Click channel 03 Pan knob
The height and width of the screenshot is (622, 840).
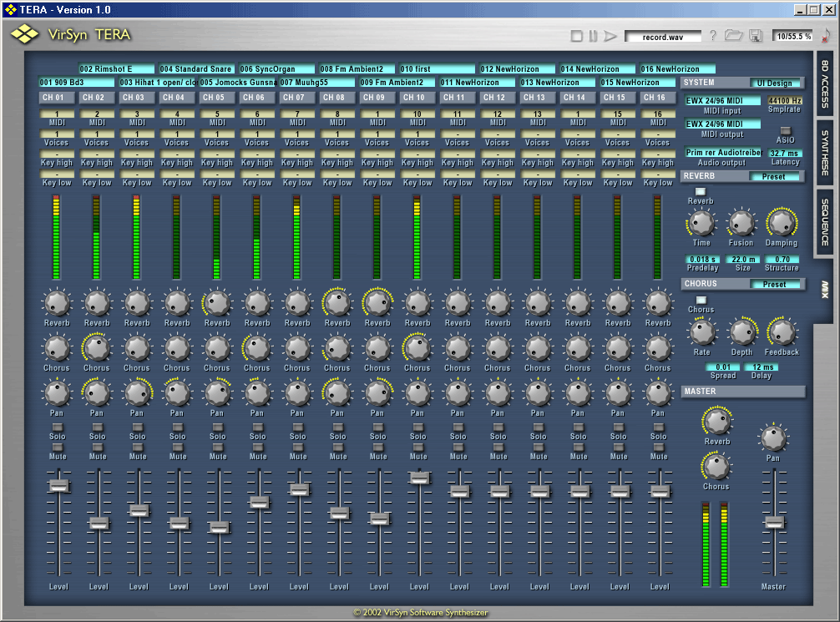pos(137,393)
